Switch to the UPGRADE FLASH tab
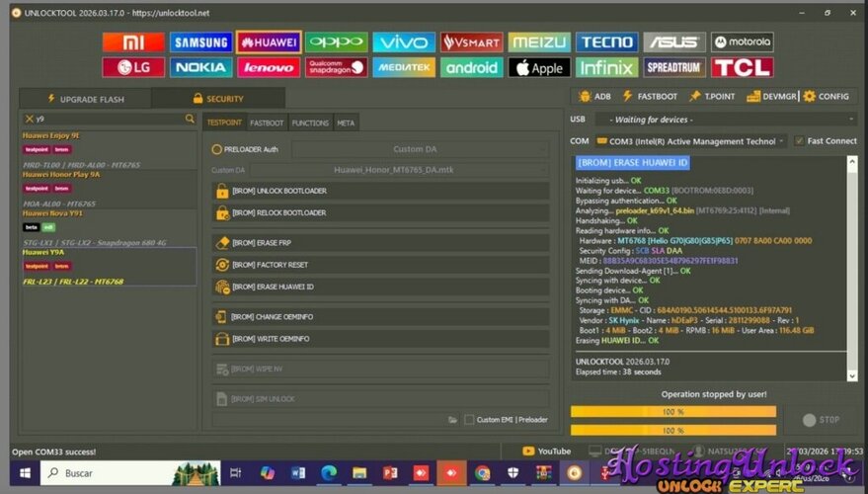 pyautogui.click(x=85, y=99)
